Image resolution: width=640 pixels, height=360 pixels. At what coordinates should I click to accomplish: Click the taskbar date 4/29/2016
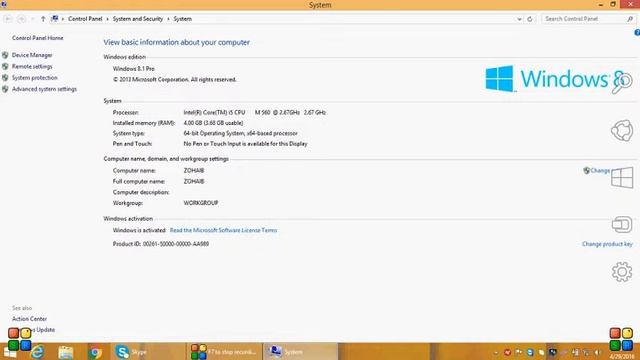click(622, 357)
